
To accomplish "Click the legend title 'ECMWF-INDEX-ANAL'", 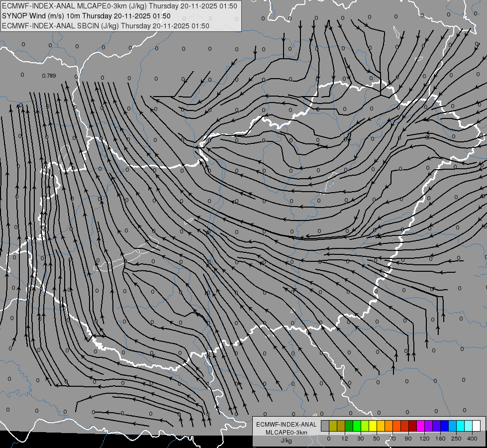I will tap(287, 425).
